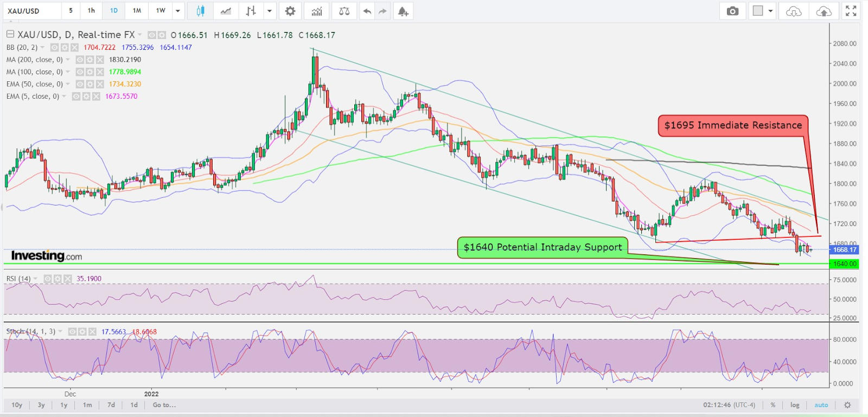Toggle EMA (50, close, 0) visibility eye
Viewport: 868px width, 417px height.
80,84
